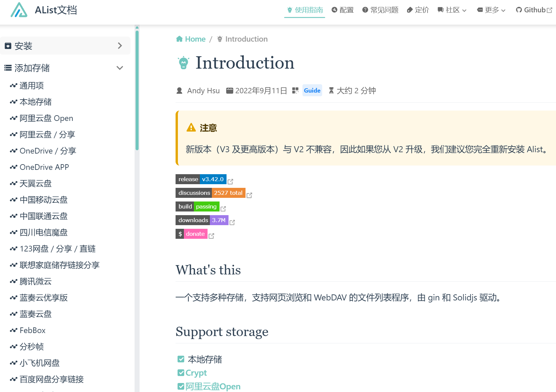Click the hourglass reading time icon
Screen dimensions: 556x392
(x=331, y=91)
